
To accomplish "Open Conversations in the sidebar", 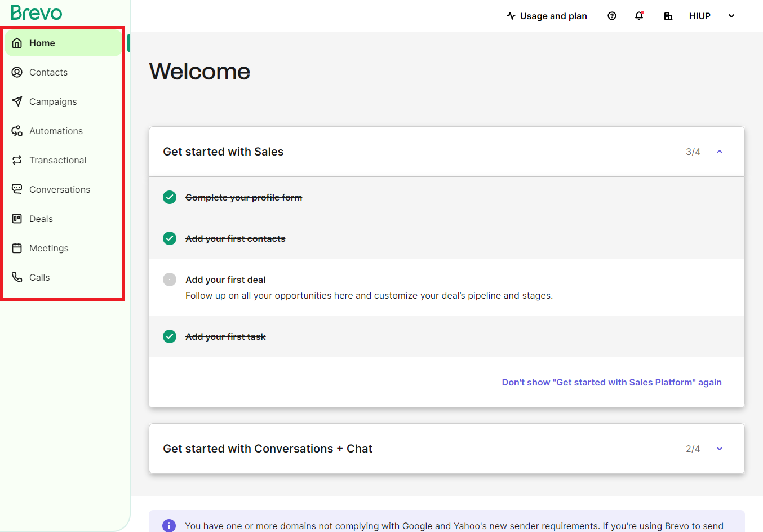I will click(63, 189).
